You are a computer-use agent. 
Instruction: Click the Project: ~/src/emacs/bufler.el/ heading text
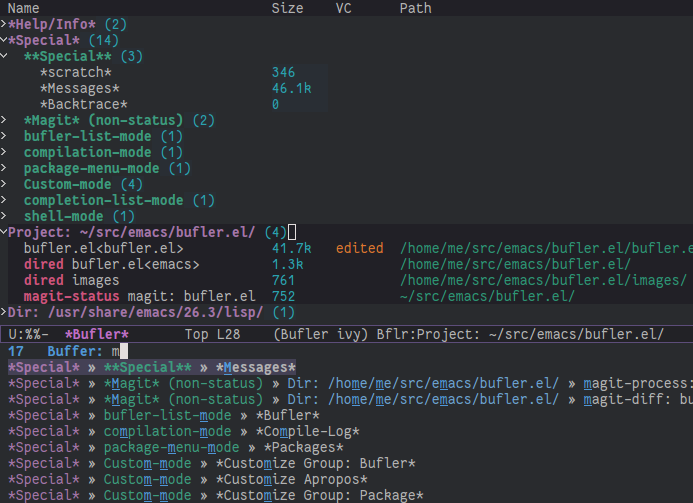[x=131, y=232]
